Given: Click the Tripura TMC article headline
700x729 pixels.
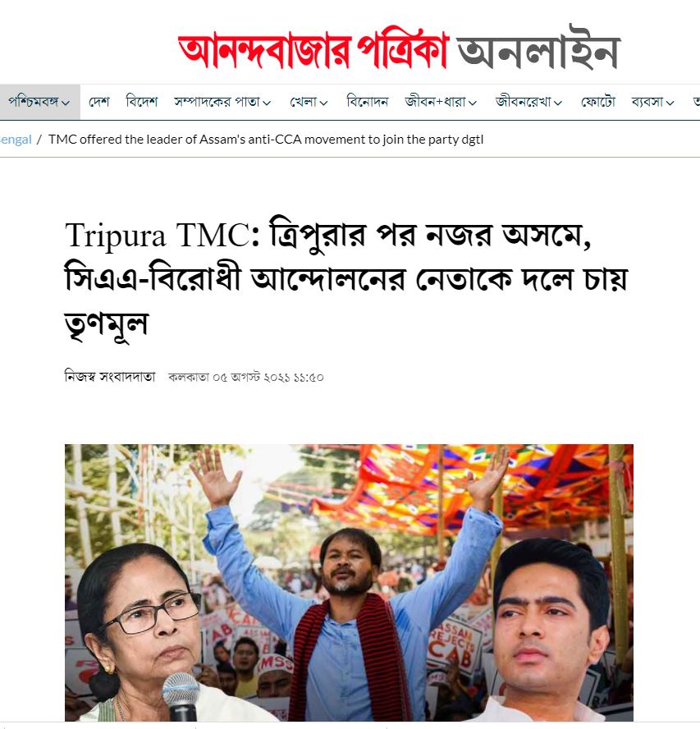Looking at the screenshot, I should tap(346, 280).
